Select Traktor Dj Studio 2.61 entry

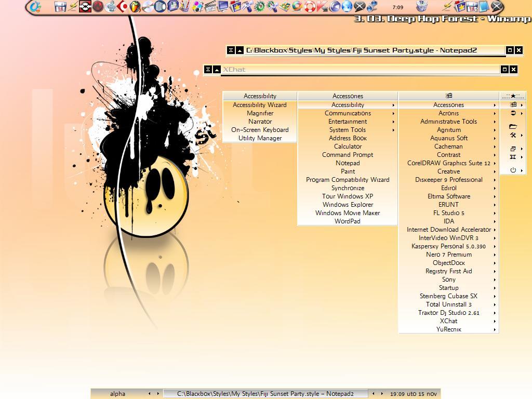(448, 313)
